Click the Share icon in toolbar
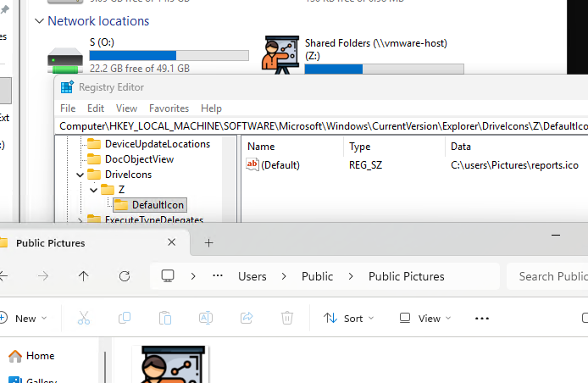 (247, 318)
